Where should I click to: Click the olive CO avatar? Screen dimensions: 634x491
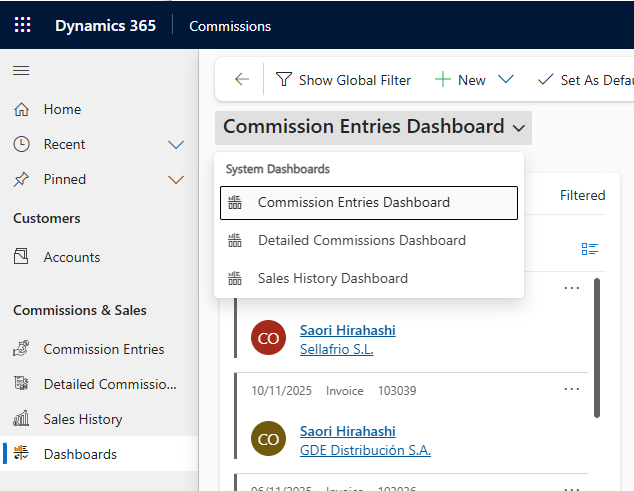click(x=268, y=439)
